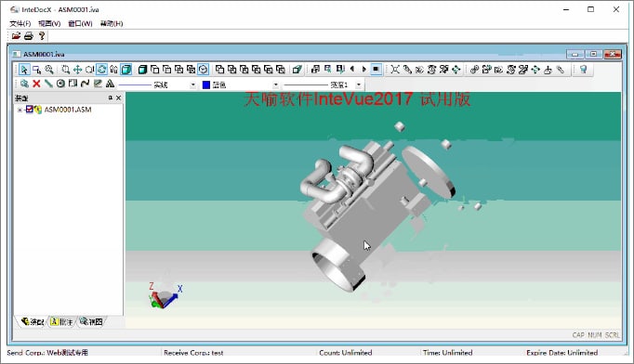Screen dimensions: 634x364
Task: Click the light bulb icon in toolbar
Action: [x=583, y=70]
